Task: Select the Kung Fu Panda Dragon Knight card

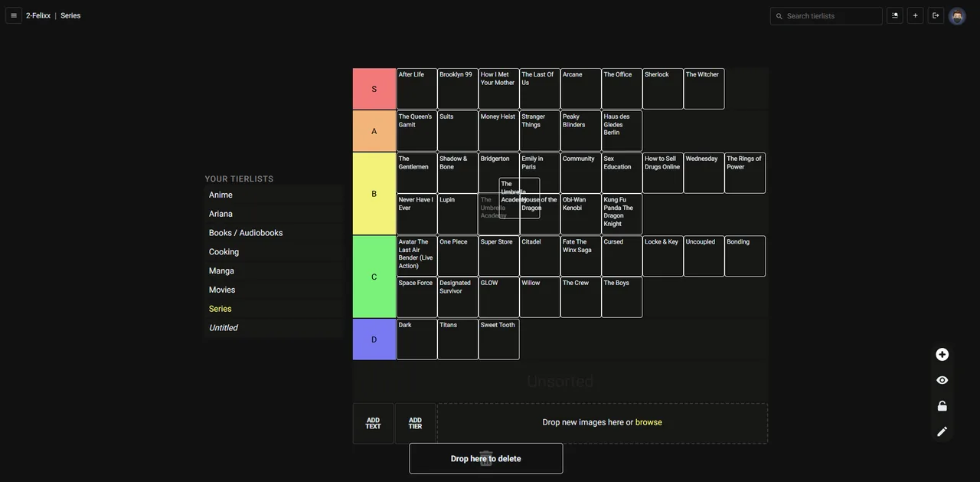Action: (x=622, y=214)
